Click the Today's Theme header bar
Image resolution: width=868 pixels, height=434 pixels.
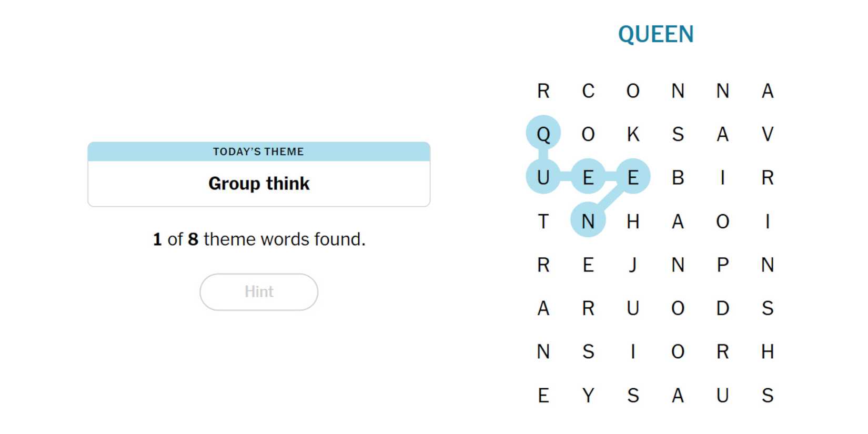259,152
